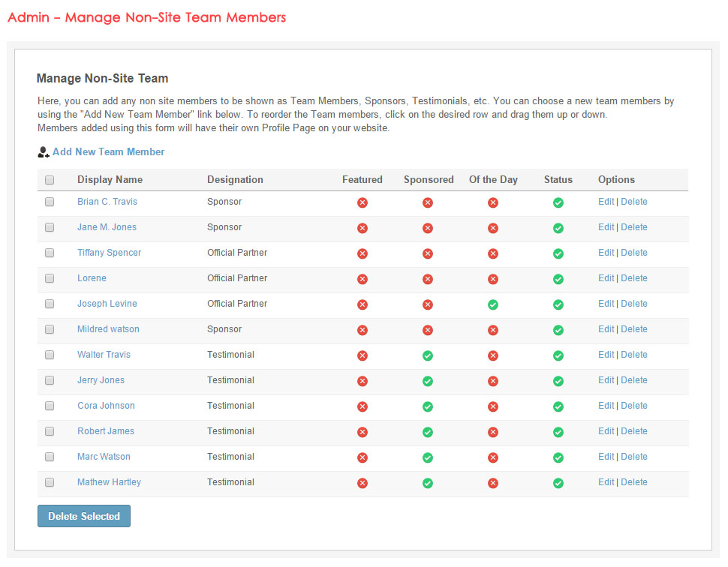Screen dimensions: 728x567
Task: Click Of the Day green check for Joseph Levine
Action: (493, 304)
